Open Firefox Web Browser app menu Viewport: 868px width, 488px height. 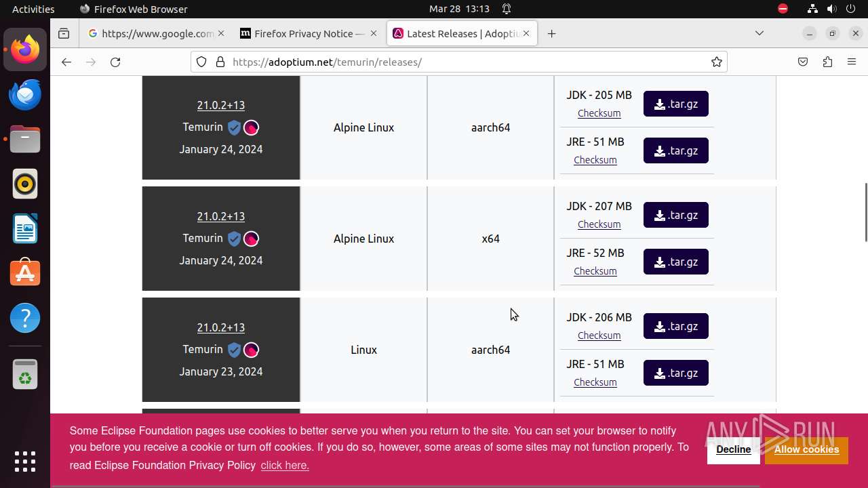pyautogui.click(x=134, y=9)
